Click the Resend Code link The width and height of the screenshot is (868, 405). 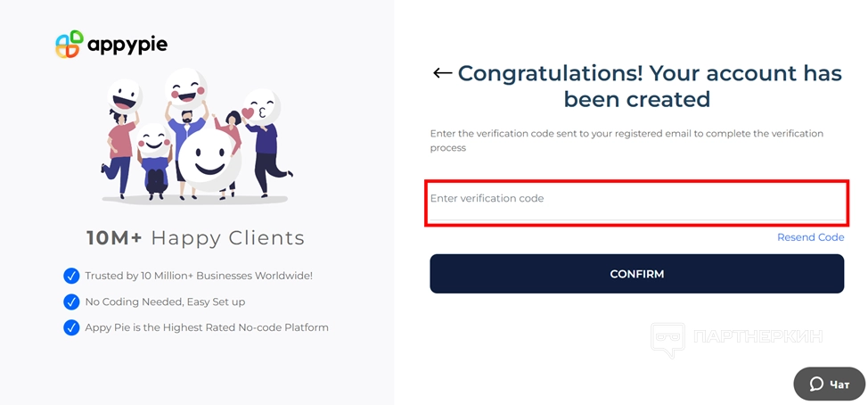coord(810,237)
